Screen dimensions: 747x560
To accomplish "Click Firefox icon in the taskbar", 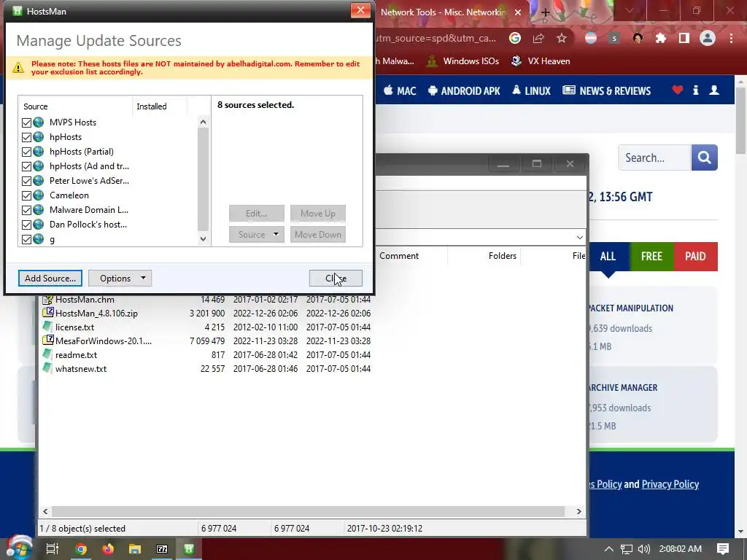I will [x=108, y=549].
